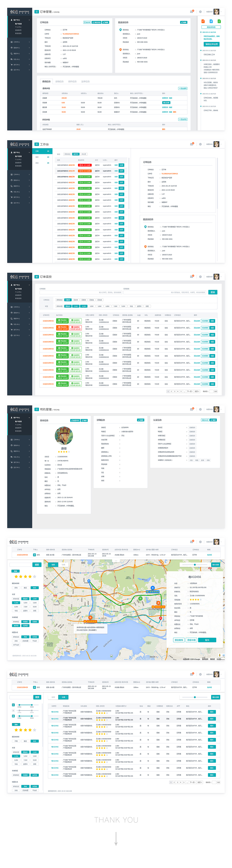
Task: Expand 签代中心 in the 司机管理 sidebar
Action: point(29,462)
